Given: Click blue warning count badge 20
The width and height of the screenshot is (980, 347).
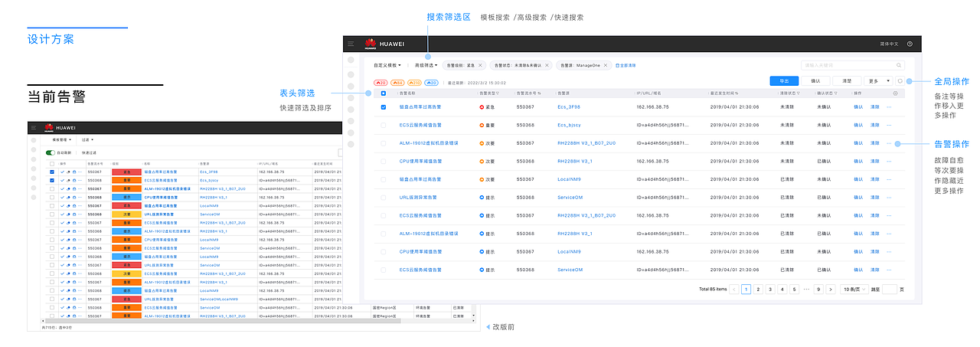Looking at the screenshot, I should click(431, 83).
